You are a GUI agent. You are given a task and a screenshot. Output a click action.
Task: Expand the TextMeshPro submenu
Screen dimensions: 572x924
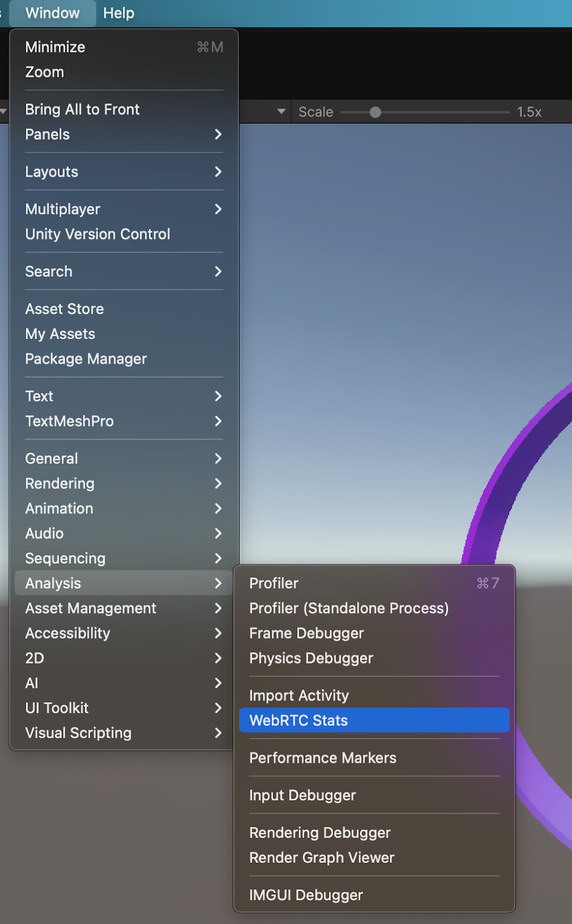click(x=124, y=422)
